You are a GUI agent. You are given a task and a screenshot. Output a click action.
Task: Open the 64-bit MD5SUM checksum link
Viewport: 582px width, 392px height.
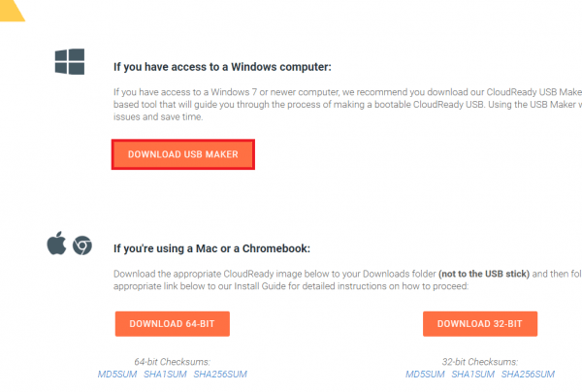117,375
